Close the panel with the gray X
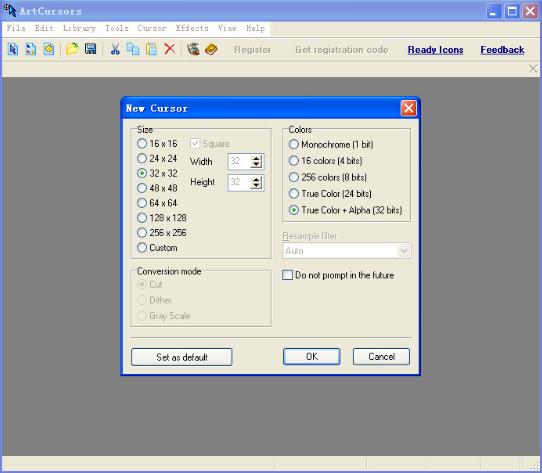The image size is (542, 473). pos(533,68)
